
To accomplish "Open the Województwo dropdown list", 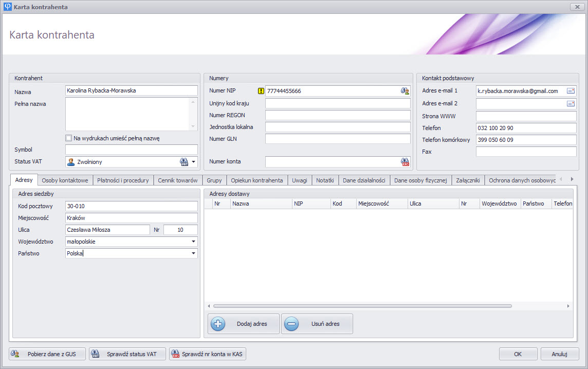I will 194,242.
